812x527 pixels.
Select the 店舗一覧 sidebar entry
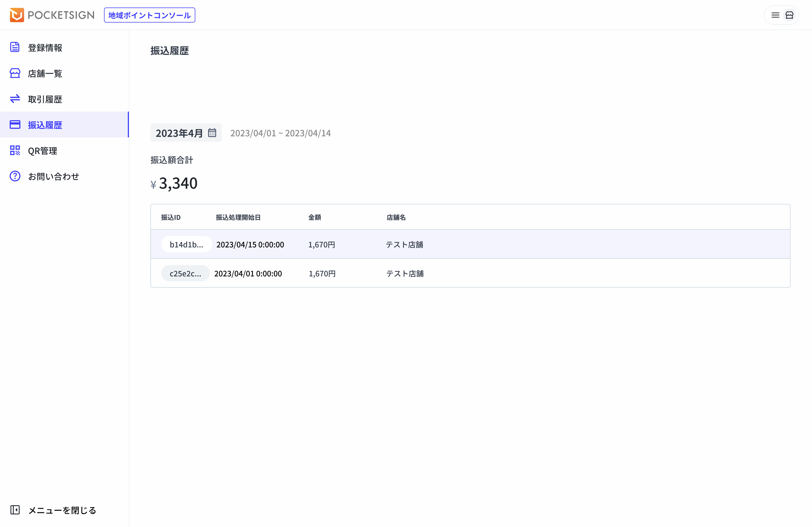click(x=45, y=74)
